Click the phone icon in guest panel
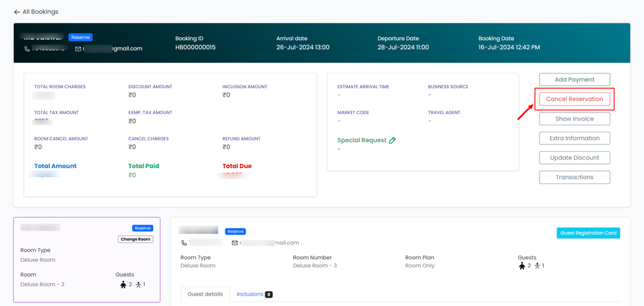This screenshot has height=306, width=644. 184,243
